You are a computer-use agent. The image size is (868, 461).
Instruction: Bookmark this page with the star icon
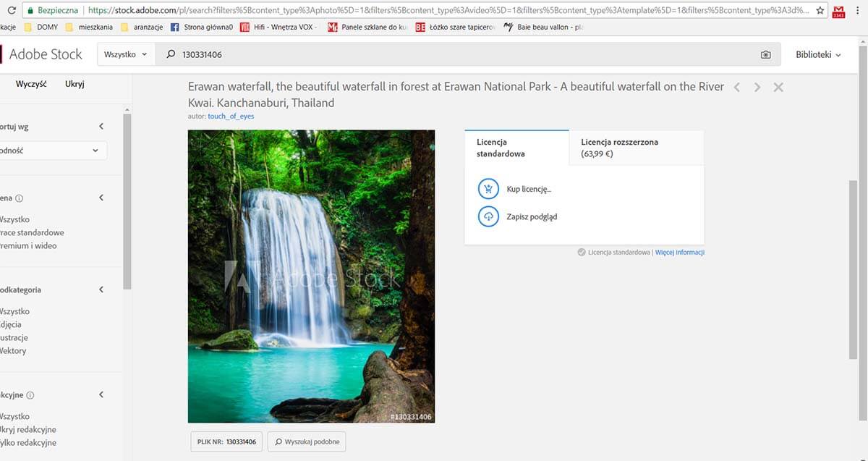[x=820, y=11]
